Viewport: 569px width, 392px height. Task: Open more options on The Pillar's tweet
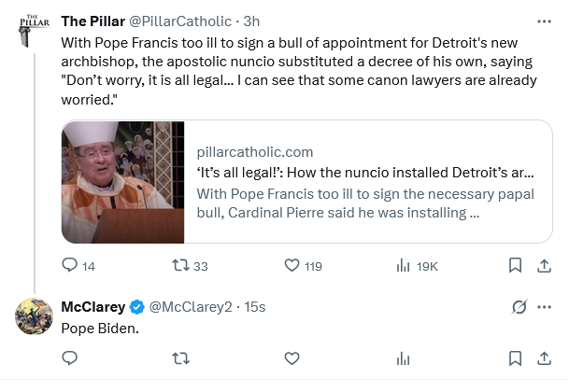pyautogui.click(x=544, y=21)
